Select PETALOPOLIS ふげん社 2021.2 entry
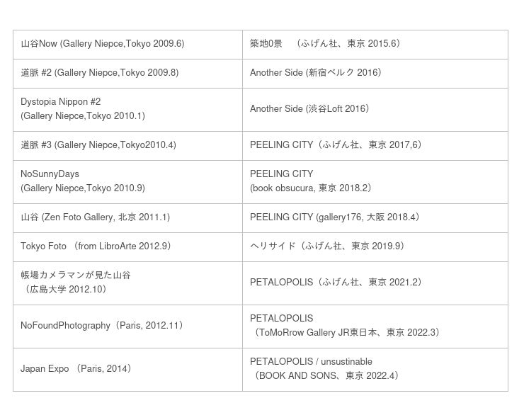 (337, 283)
